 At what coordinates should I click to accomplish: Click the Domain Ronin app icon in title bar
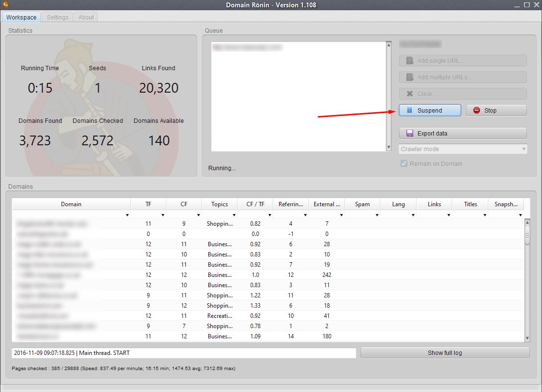(x=5, y=4)
